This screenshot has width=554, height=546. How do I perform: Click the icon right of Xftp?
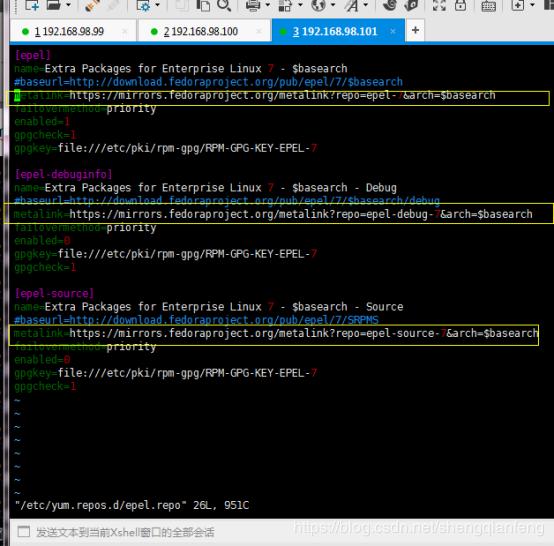(412, 5)
